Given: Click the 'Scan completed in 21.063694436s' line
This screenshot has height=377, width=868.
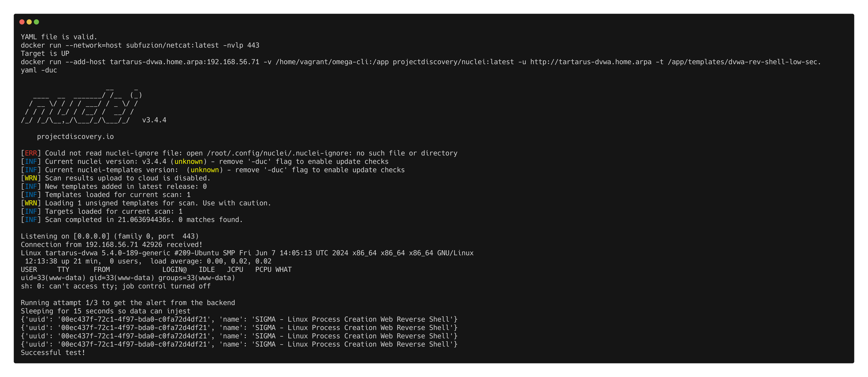Looking at the screenshot, I should 144,220.
